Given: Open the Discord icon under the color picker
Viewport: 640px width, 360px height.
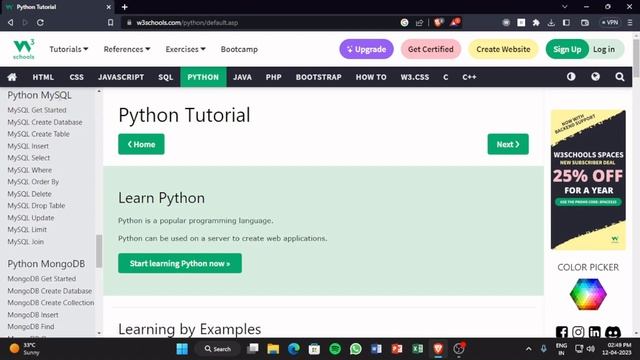Looking at the screenshot, I should (613, 332).
